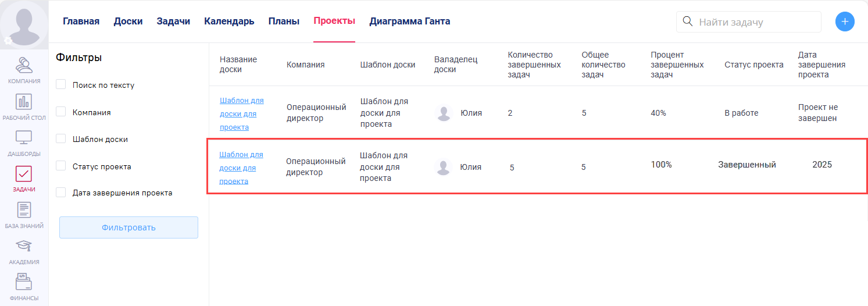The image size is (868, 306).
Task: Open the Планы tab
Action: tap(284, 22)
